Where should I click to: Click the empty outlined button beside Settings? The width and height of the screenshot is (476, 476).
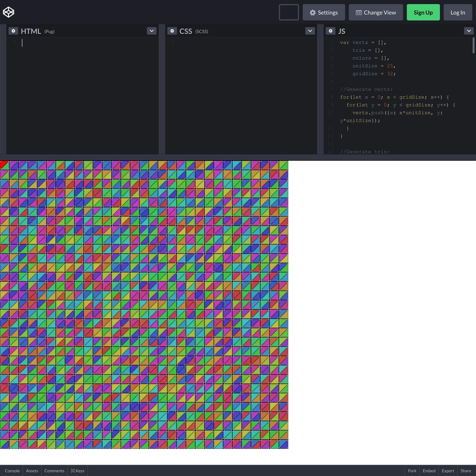[x=289, y=12]
